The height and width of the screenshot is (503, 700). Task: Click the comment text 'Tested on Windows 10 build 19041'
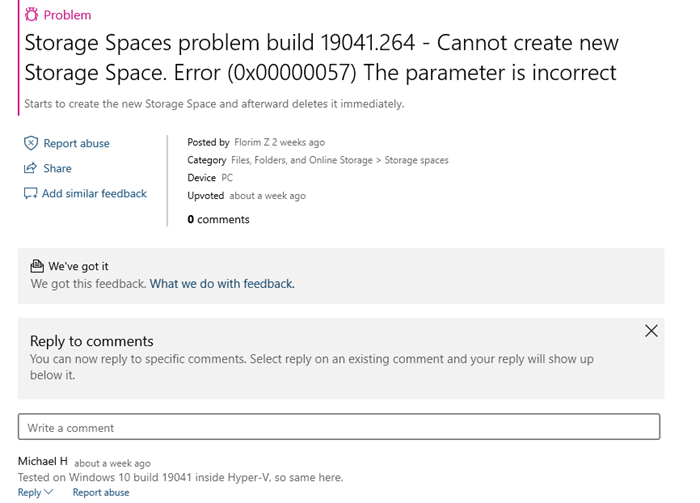[x=180, y=478]
